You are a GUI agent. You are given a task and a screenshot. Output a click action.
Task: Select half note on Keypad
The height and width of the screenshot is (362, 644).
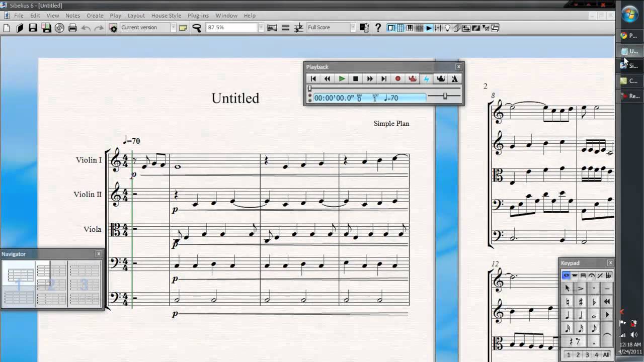(581, 315)
